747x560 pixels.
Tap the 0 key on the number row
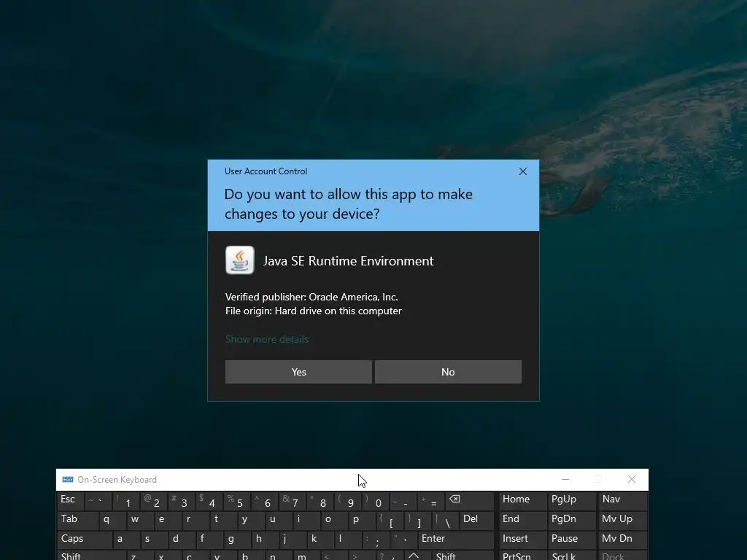(x=376, y=500)
